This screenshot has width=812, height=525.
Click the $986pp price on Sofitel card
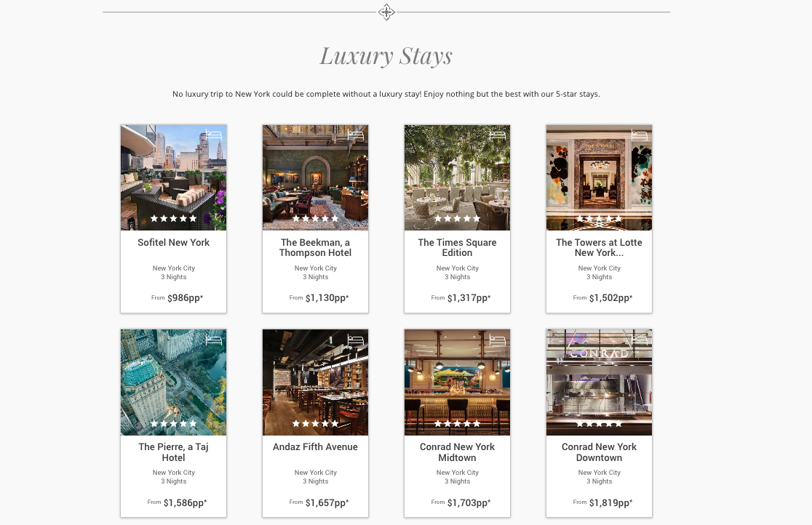click(185, 297)
